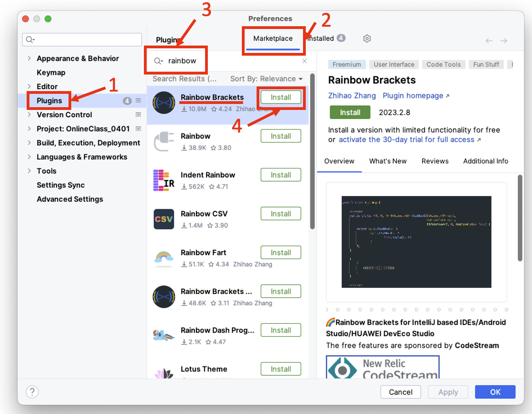
Task: Click the green Install button in details
Action: pos(350,112)
